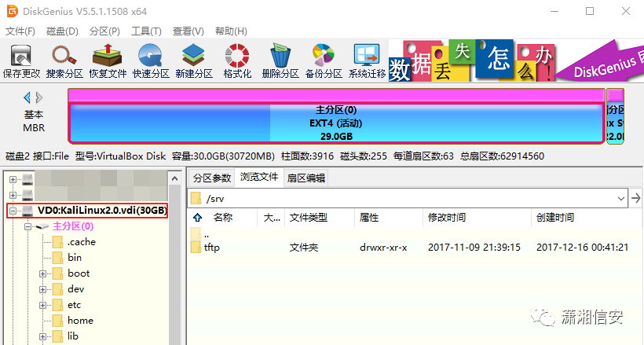Collapse the 主分区(0) tree node
This screenshot has height=345, width=644.
pyautogui.click(x=27, y=226)
